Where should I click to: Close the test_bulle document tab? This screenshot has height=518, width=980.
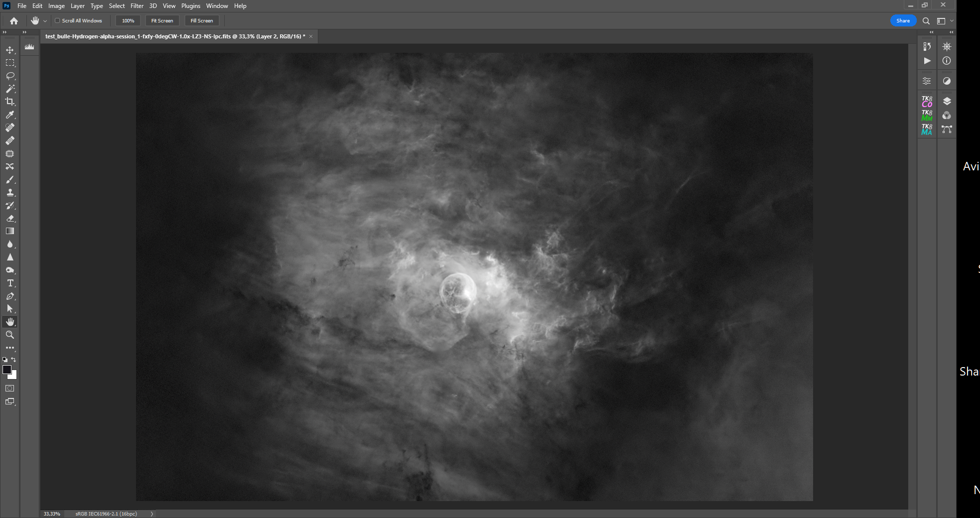pyautogui.click(x=311, y=36)
